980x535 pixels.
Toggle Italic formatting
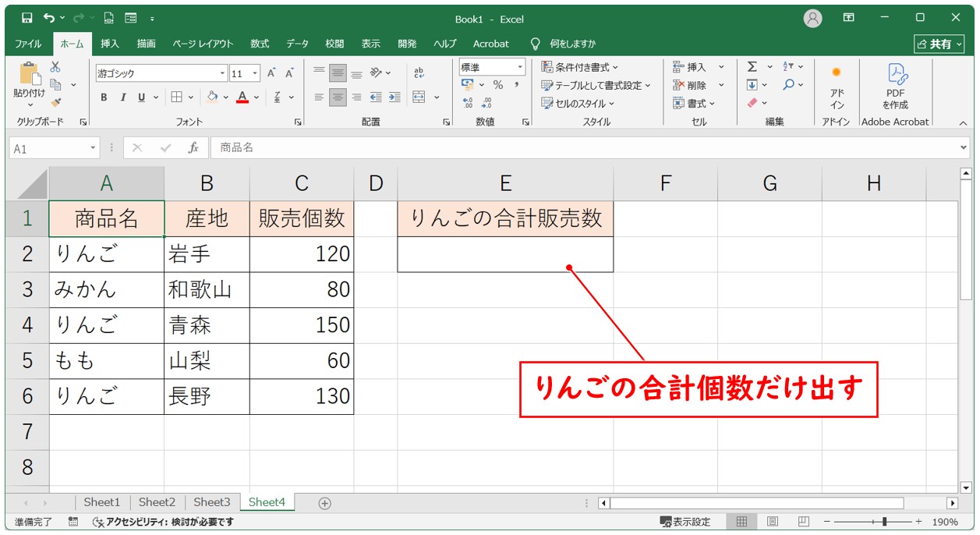tap(122, 97)
